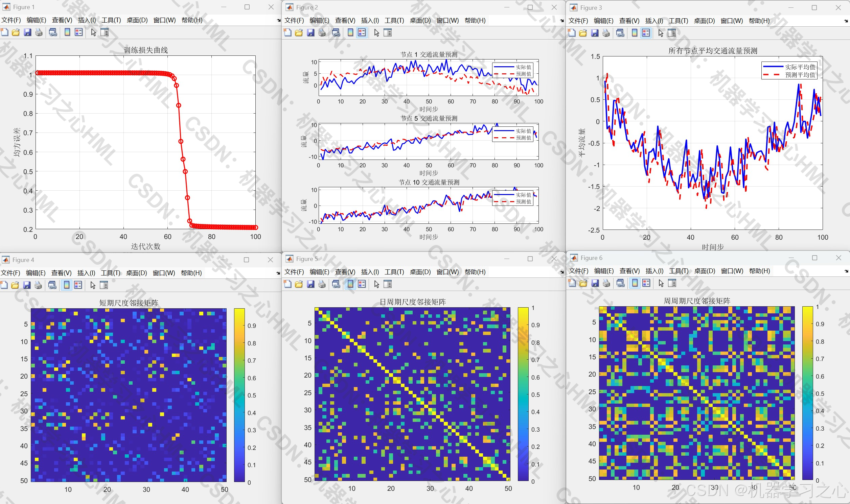Open Property Inspector icon in Figure 6 toolbar
Viewport: 850px width, 504px height.
click(x=672, y=283)
